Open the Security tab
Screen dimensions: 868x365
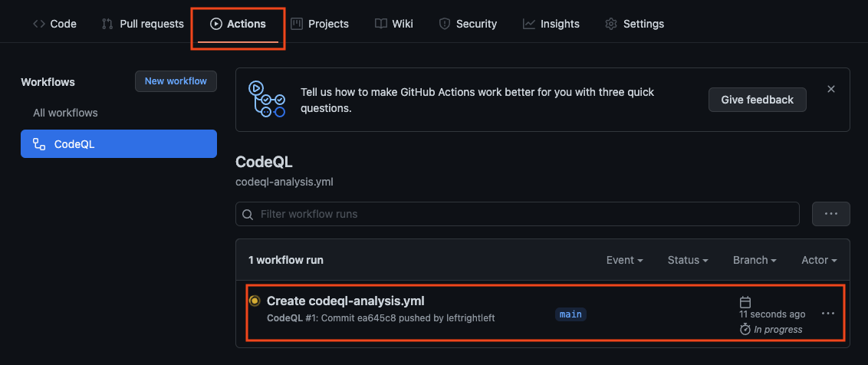click(x=468, y=24)
